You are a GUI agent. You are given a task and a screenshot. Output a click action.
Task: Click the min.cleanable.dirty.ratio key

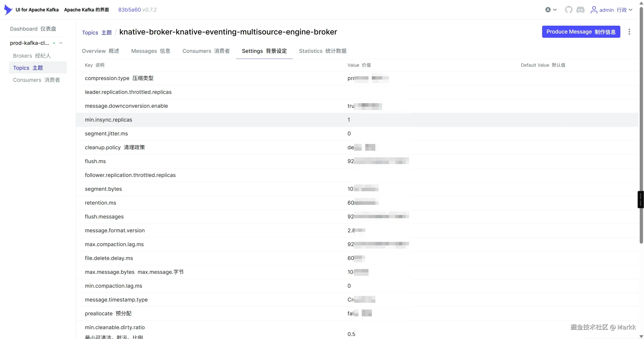click(115, 327)
